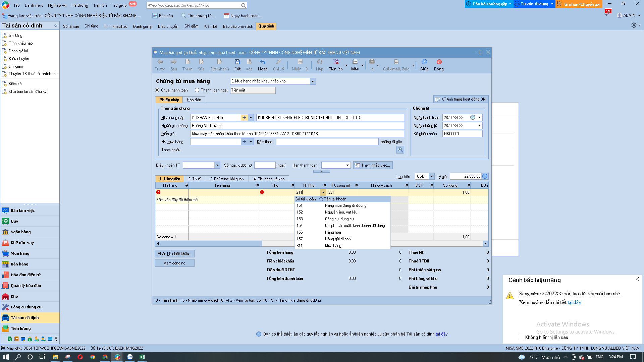Click the magnifier reference search icon

[400, 150]
